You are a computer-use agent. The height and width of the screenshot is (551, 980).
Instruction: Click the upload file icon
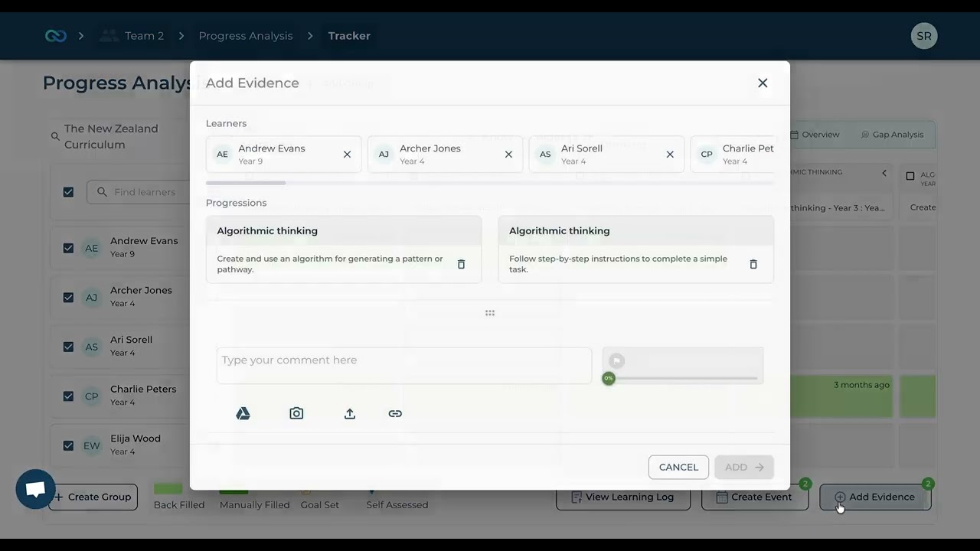click(x=350, y=413)
